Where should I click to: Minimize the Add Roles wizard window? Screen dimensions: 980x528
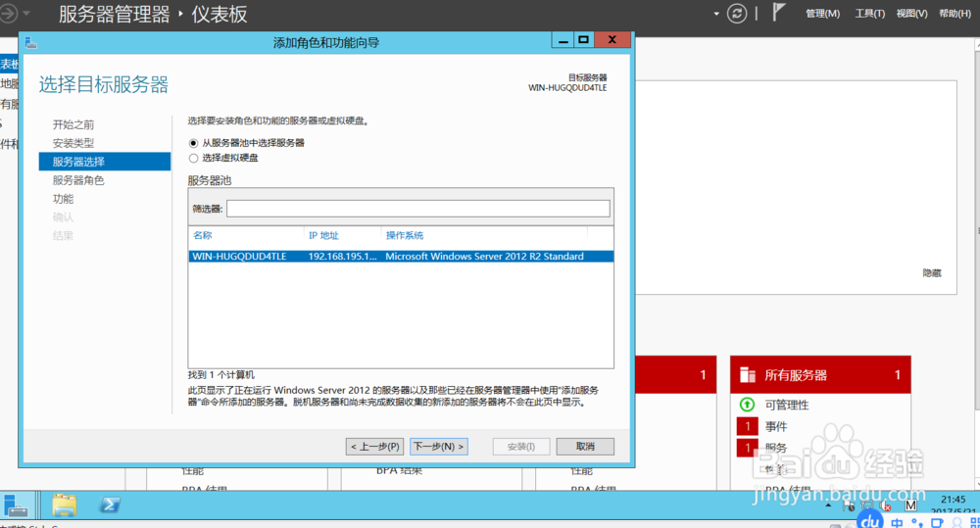(x=563, y=40)
